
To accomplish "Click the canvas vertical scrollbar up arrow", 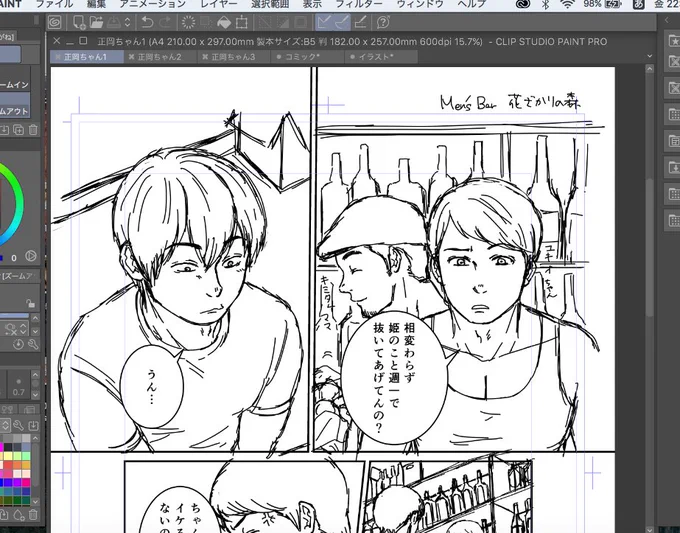I will pos(649,69).
